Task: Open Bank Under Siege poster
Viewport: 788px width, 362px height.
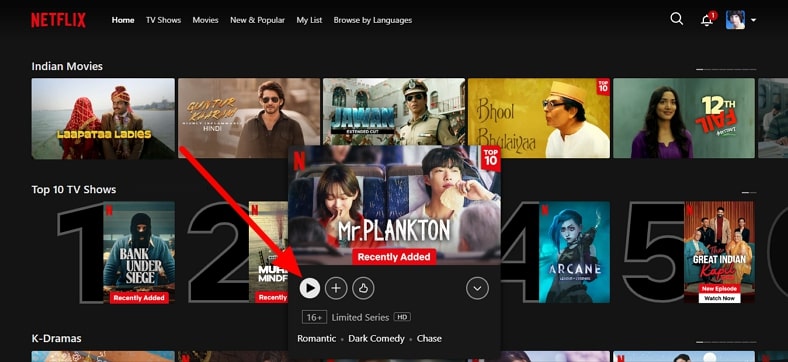Action: click(139, 252)
